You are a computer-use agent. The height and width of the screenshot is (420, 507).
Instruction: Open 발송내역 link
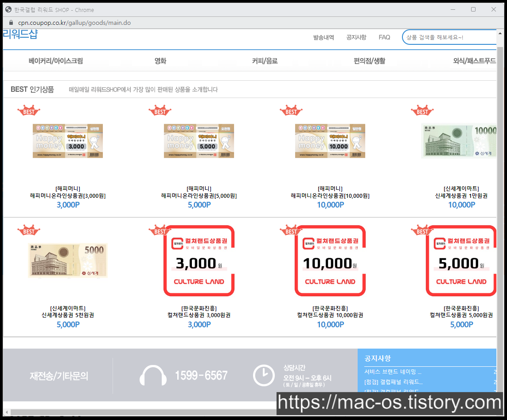click(324, 38)
